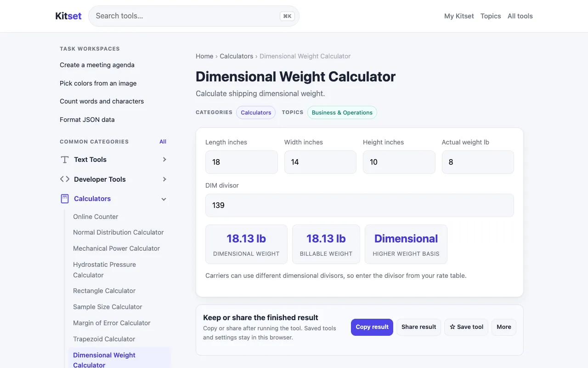Go to Calculators breadcrumb
Viewport: 588px width, 368px height.
pyautogui.click(x=237, y=56)
